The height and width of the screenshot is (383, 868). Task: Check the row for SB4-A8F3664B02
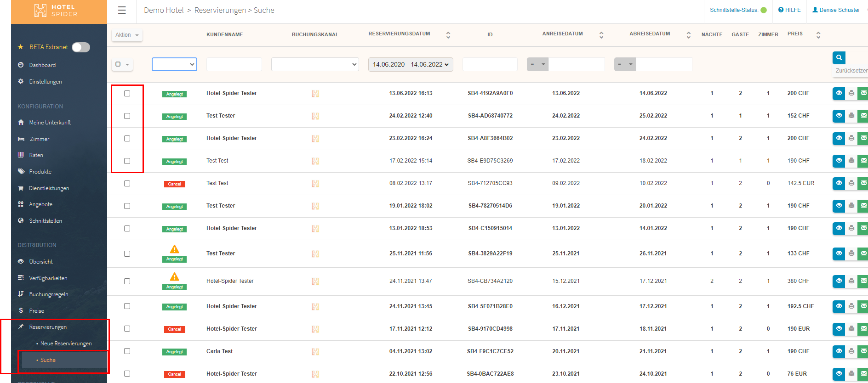tap(127, 139)
